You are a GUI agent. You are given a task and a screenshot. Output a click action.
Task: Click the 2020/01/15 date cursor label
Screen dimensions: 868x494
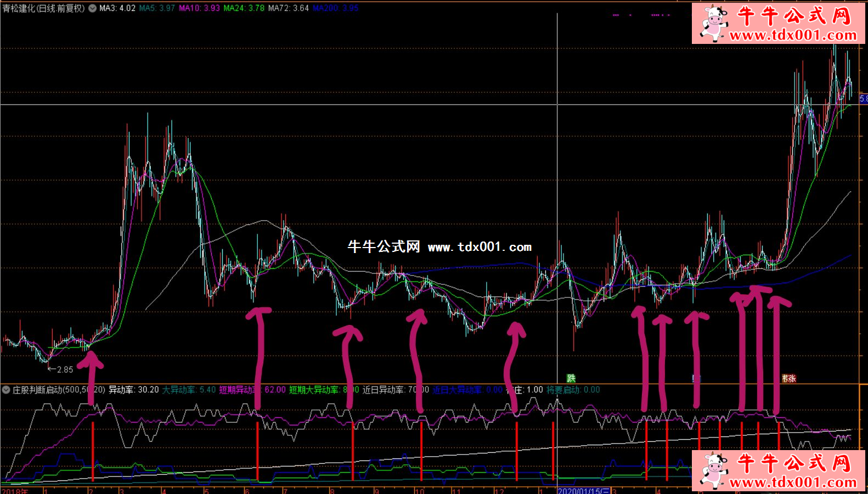coord(584,490)
